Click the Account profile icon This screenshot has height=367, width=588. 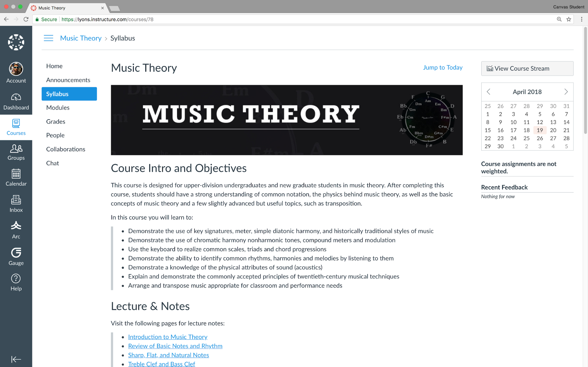coord(16,69)
